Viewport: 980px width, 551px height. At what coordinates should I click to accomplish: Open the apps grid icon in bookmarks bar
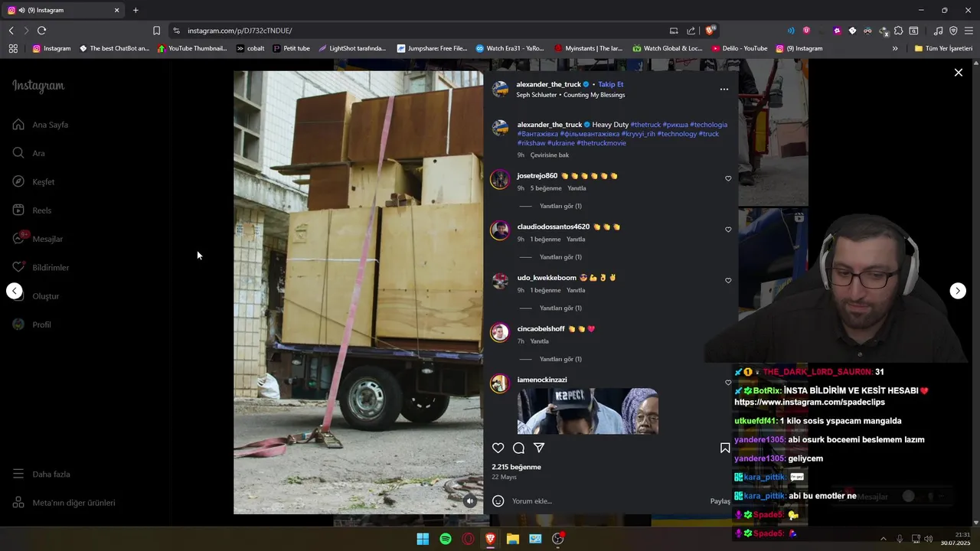[13, 48]
